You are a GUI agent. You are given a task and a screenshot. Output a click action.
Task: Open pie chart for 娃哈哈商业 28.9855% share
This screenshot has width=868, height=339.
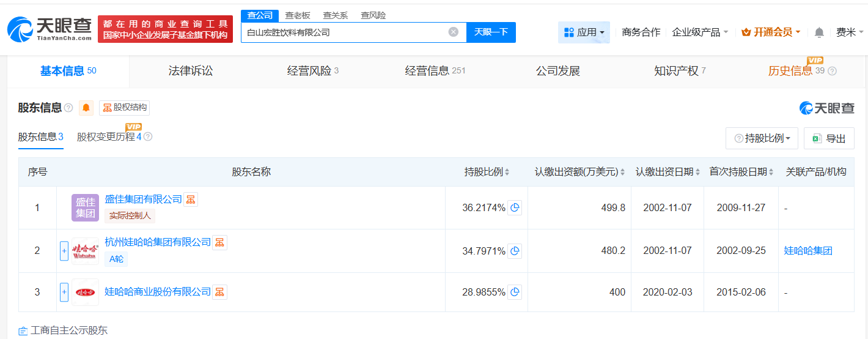[515, 292]
